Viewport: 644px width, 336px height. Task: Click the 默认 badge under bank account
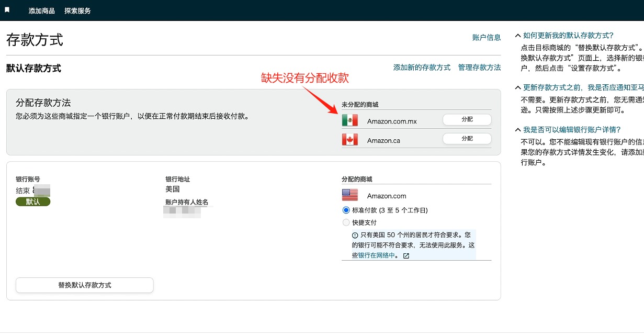[33, 201]
